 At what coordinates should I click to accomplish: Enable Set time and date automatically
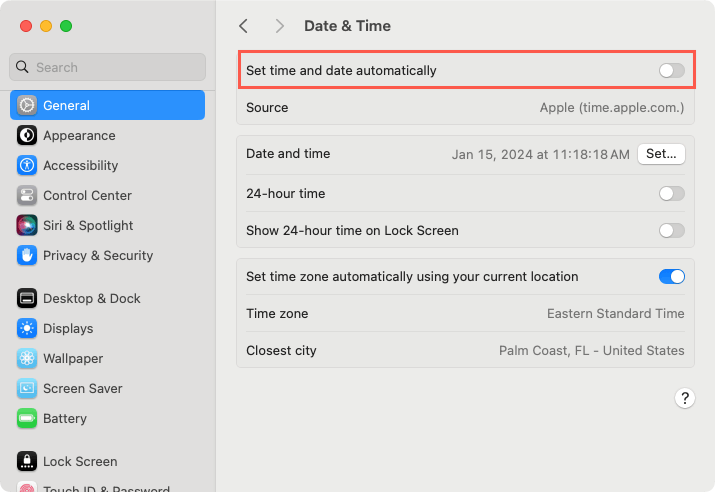click(672, 71)
